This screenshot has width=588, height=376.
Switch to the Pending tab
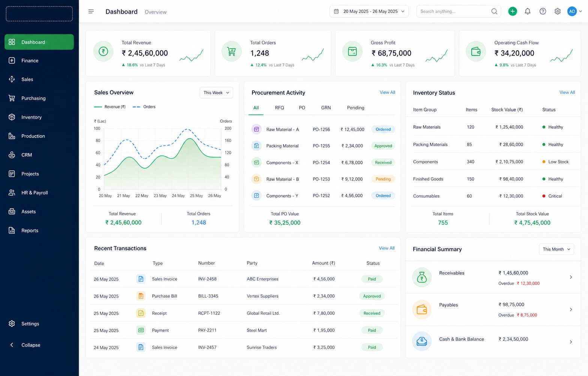click(x=355, y=108)
